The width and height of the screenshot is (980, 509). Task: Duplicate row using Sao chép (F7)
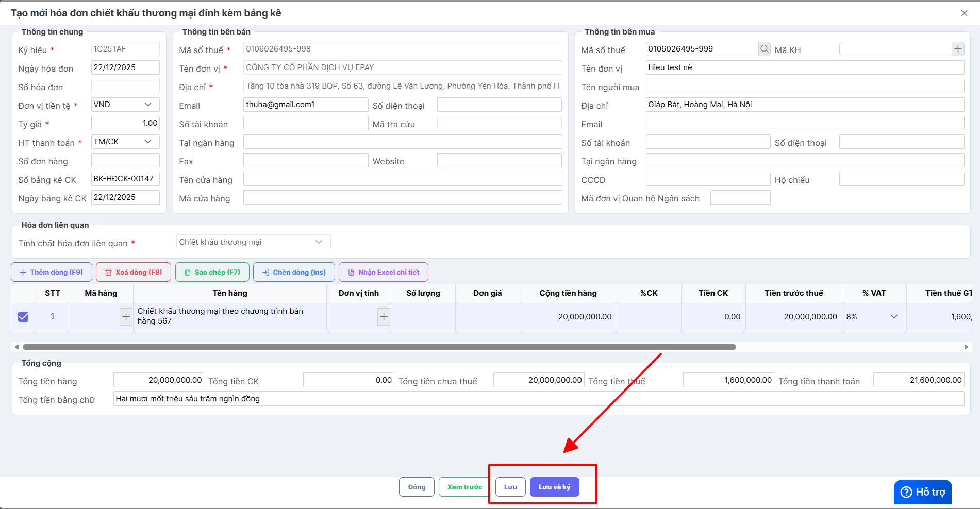click(212, 272)
